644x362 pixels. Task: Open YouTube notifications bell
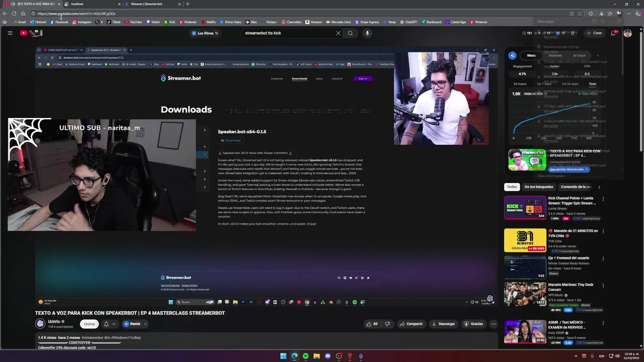point(614,33)
